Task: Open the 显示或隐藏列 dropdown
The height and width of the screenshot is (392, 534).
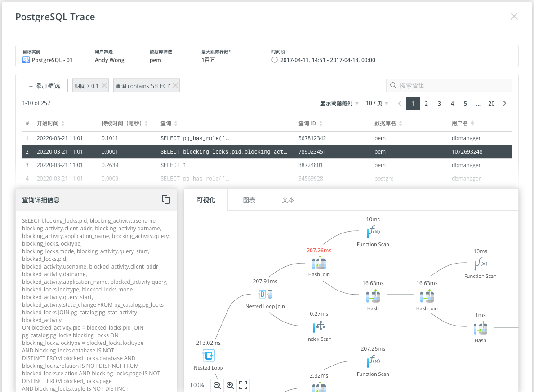Action: click(x=339, y=103)
